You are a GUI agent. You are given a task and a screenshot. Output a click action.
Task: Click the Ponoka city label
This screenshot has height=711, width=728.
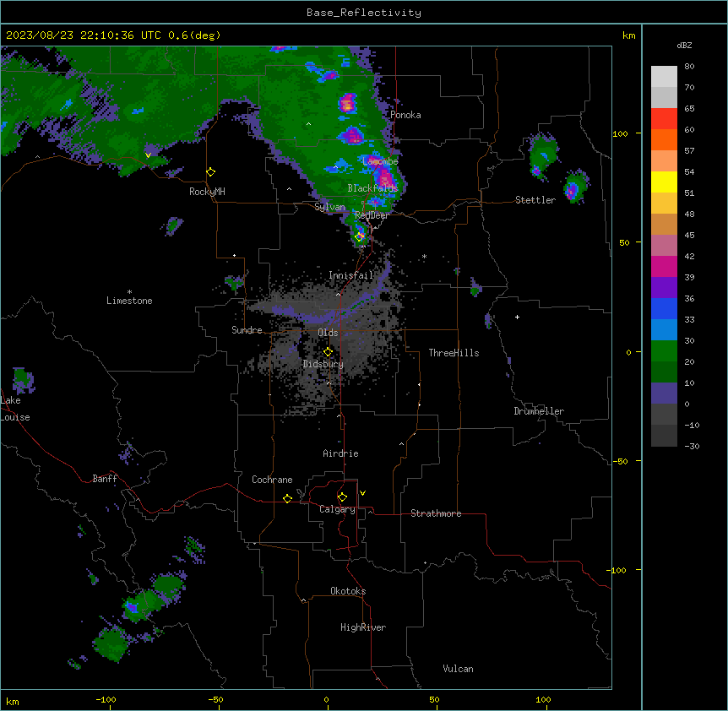[405, 115]
